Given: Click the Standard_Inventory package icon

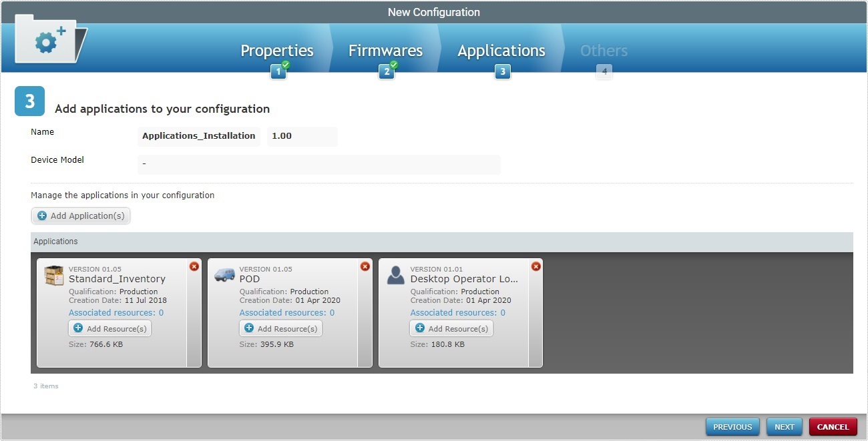Looking at the screenshot, I should point(53,274).
